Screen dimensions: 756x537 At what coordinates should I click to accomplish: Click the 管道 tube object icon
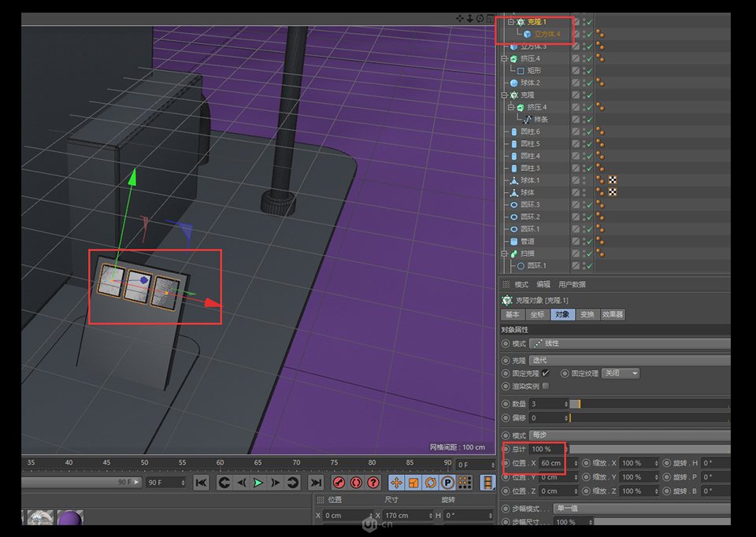pyautogui.click(x=513, y=241)
